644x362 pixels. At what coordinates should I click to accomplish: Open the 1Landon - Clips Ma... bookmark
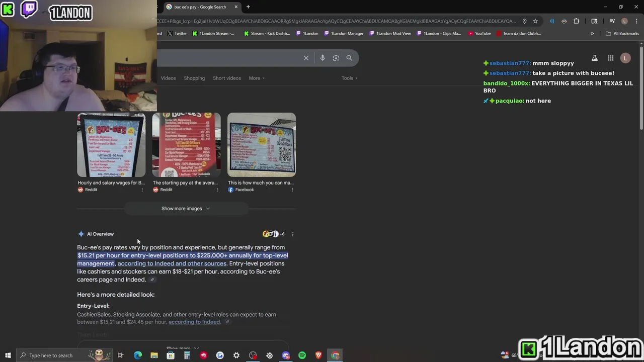click(438, 34)
